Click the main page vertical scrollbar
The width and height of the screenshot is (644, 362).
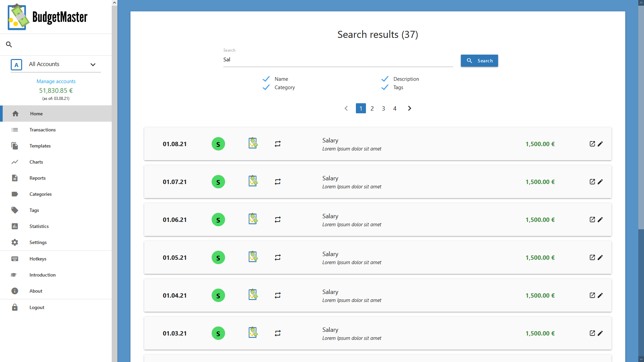pyautogui.click(x=641, y=117)
